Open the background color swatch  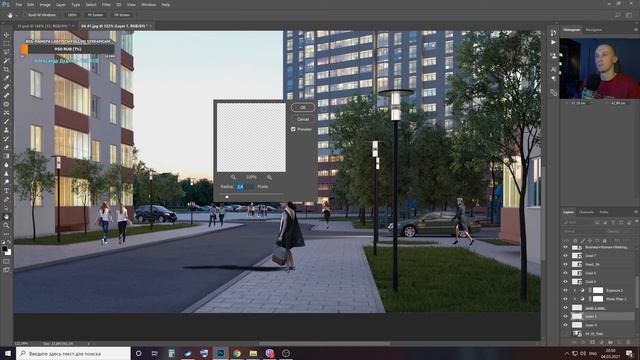8,252
